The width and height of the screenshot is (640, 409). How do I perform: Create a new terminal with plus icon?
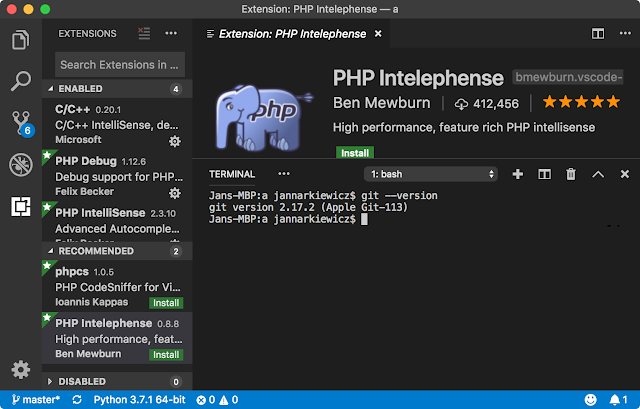point(518,174)
